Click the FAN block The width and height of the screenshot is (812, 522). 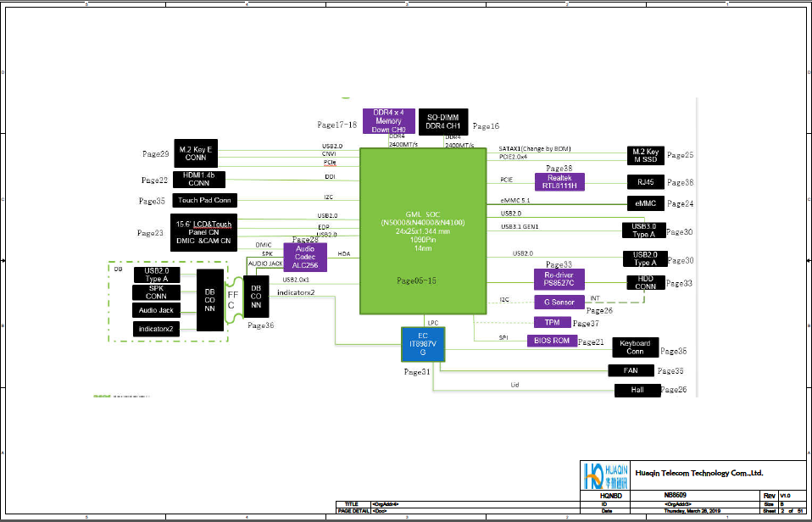631,370
